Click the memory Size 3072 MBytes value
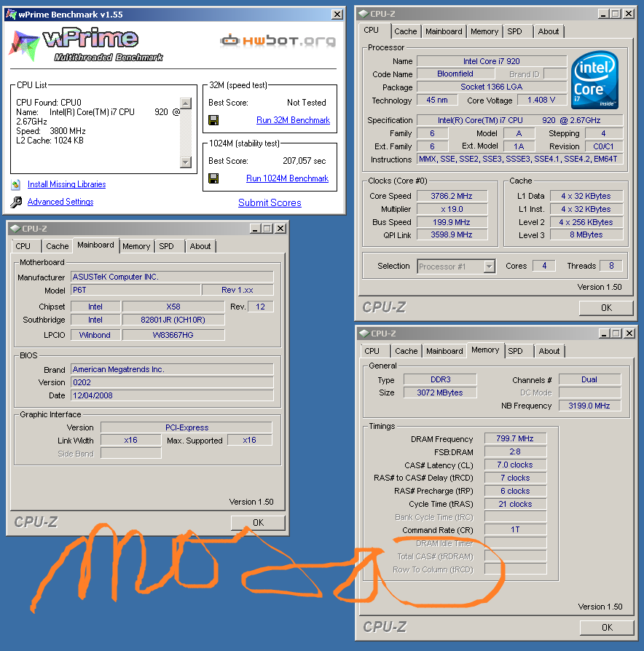Image resolution: width=644 pixels, height=651 pixels. click(x=440, y=392)
